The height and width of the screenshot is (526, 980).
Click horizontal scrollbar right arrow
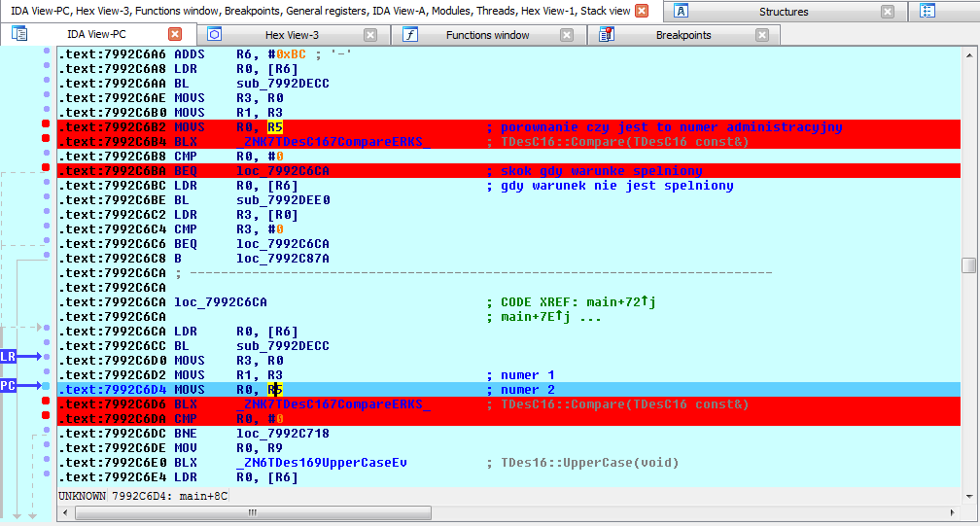(x=952, y=513)
